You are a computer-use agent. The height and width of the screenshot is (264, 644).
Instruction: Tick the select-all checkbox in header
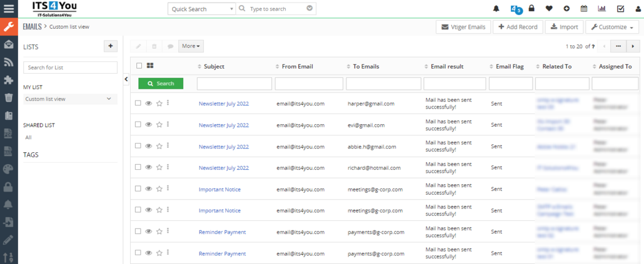point(139,66)
